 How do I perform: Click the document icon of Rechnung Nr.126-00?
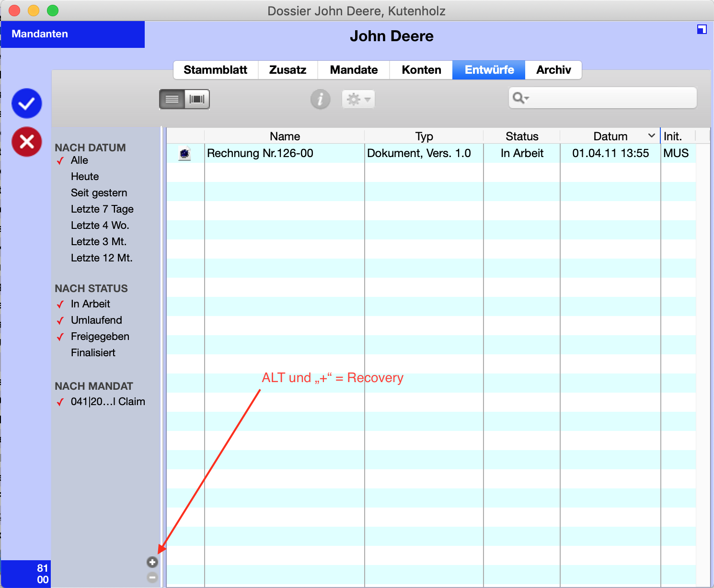point(184,153)
